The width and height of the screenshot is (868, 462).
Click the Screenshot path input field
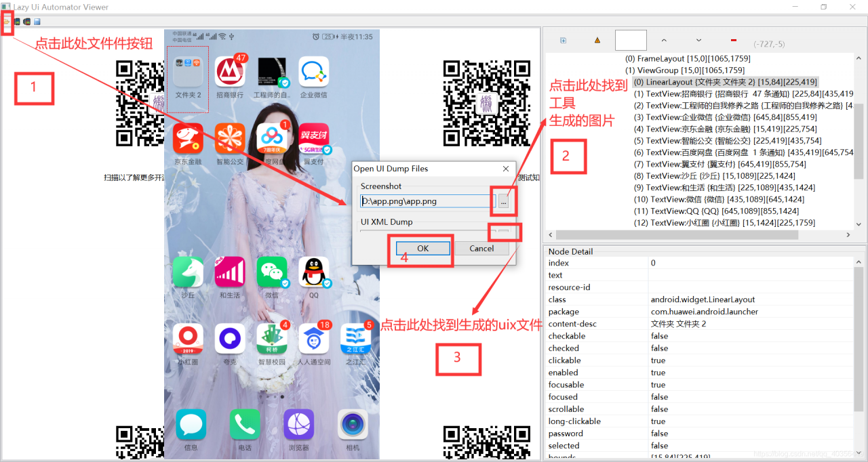428,201
